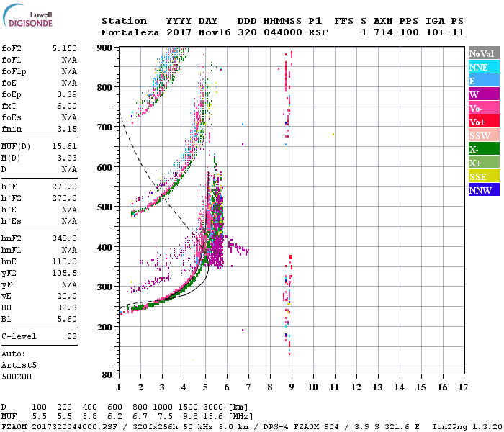504x432 pixels.
Task: Click the foEp value 0.39
Action: click(x=67, y=94)
